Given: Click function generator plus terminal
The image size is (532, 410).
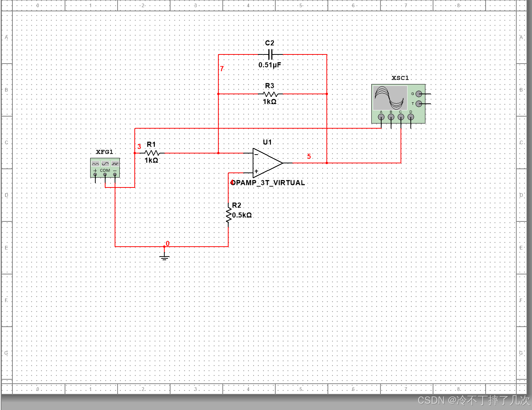Looking at the screenshot, I should tap(95, 175).
